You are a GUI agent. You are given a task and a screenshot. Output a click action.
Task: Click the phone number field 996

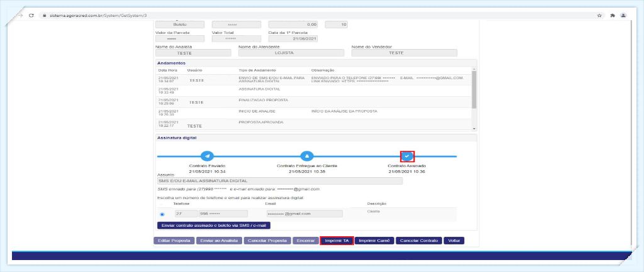223,214
